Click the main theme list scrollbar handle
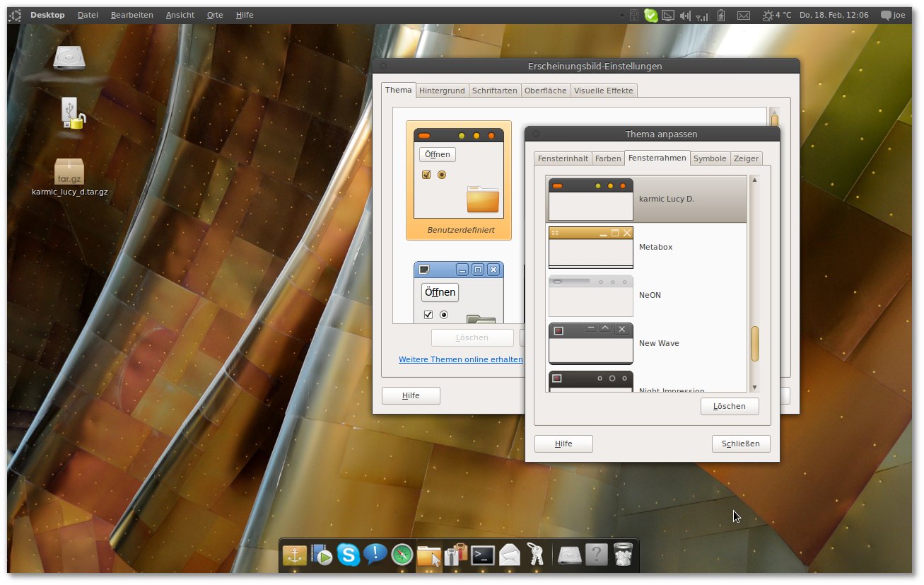This screenshot has width=924, height=585. (774, 120)
